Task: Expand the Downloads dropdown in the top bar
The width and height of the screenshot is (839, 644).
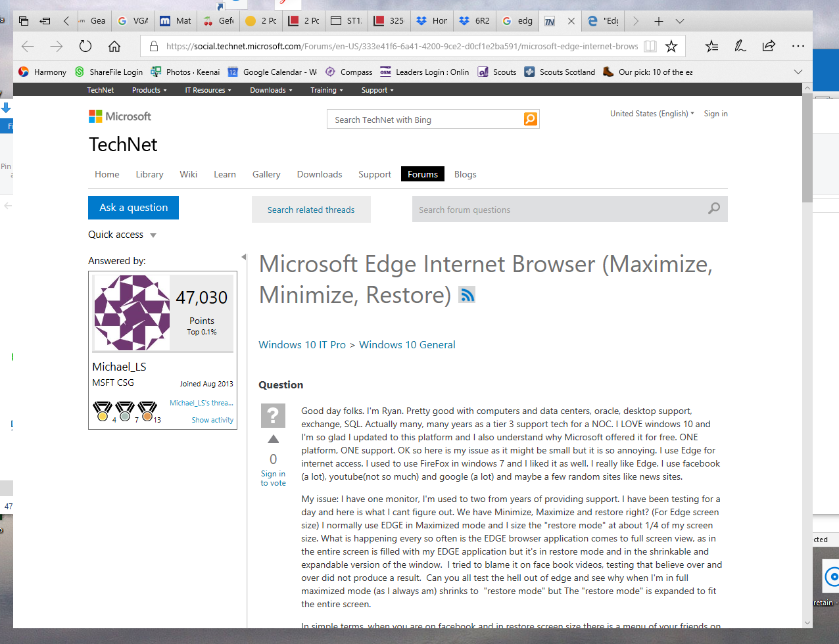Action: coord(271,90)
